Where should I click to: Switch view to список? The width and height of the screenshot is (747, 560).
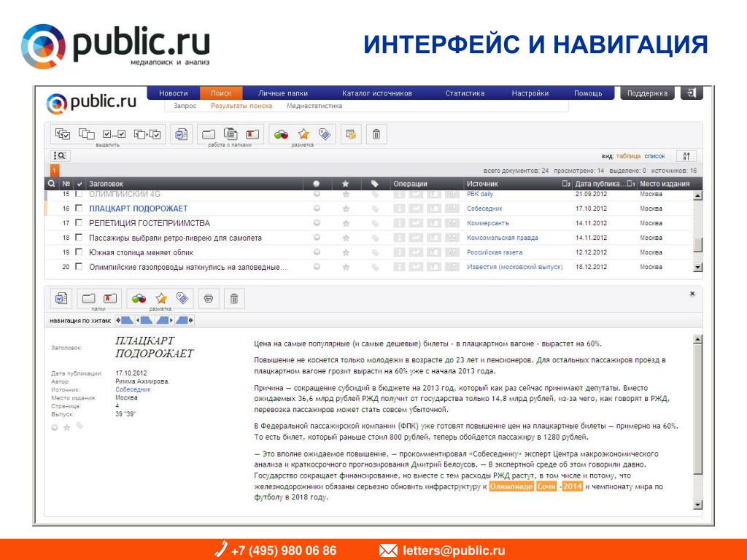coord(654,156)
